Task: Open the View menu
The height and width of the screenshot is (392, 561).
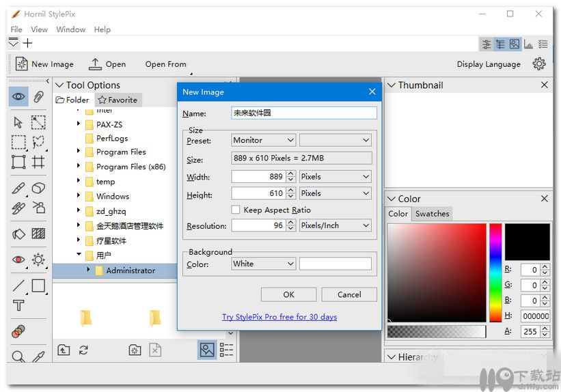Action: point(40,29)
